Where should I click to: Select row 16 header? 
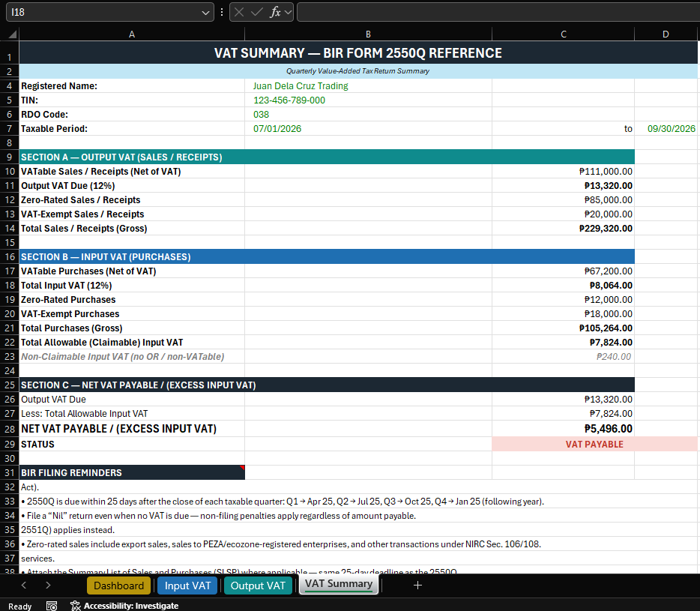pos(10,257)
